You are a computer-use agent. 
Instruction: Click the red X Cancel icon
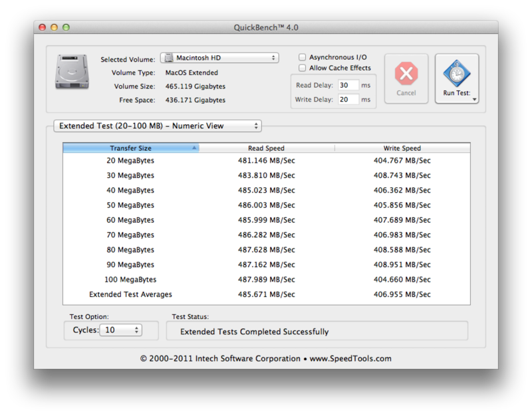point(406,73)
